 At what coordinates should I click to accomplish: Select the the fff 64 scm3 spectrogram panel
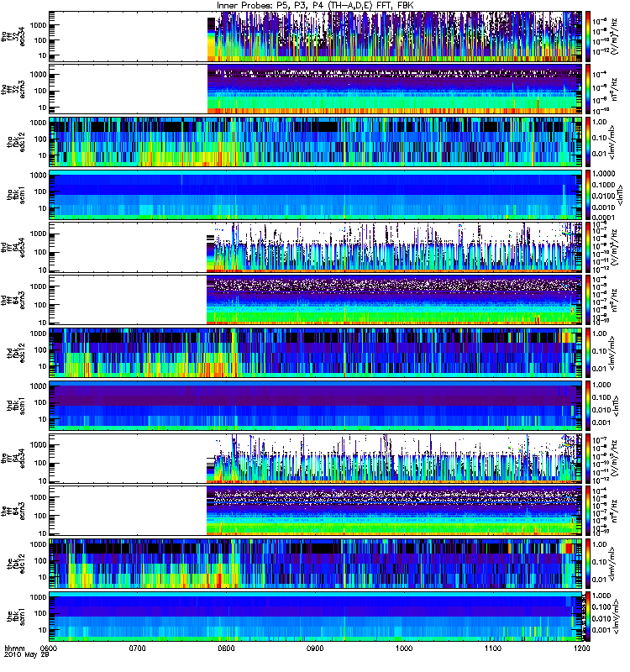click(316, 511)
